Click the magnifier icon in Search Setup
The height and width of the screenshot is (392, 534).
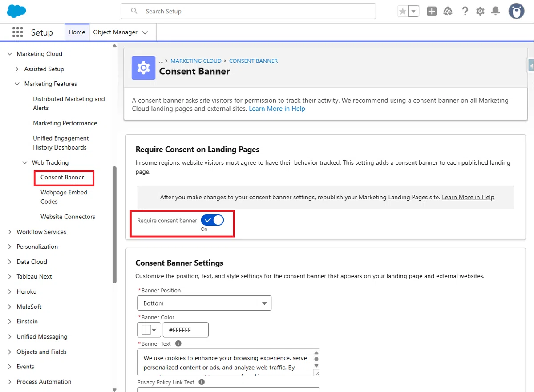[x=134, y=11]
